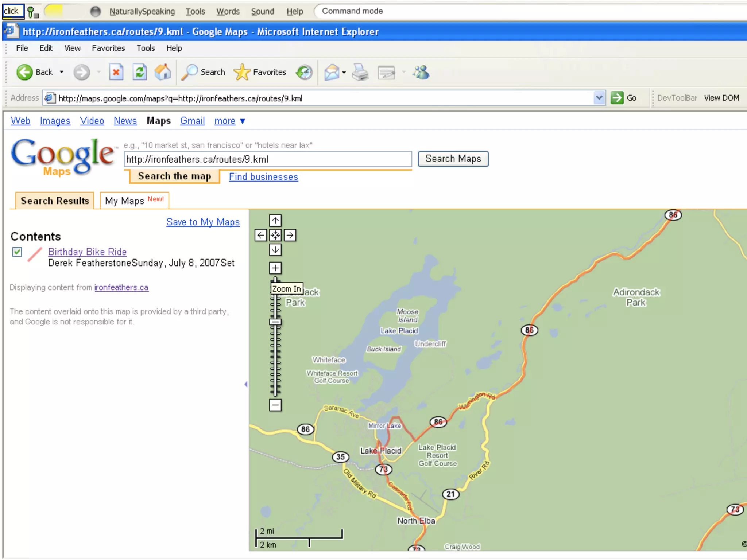
Task: Click the IE Refresh icon
Action: [x=139, y=72]
